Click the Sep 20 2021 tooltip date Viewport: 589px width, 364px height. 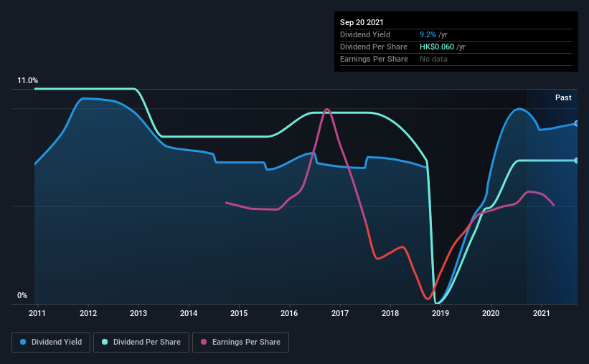point(362,22)
